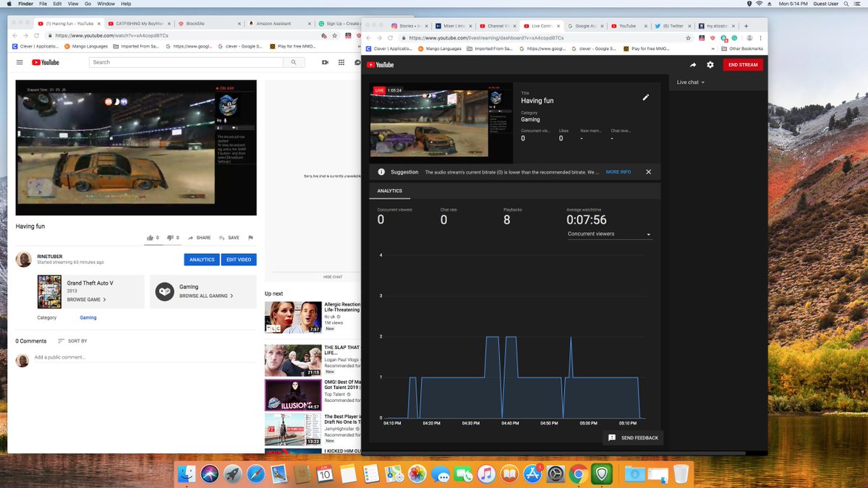
Task: Click the END STREAM button
Action: (x=743, y=65)
